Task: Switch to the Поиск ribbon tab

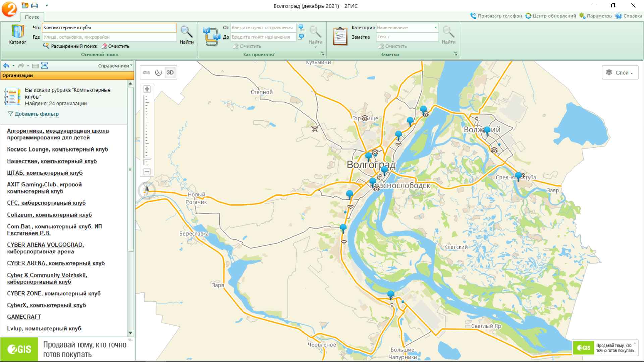Action: tap(32, 17)
